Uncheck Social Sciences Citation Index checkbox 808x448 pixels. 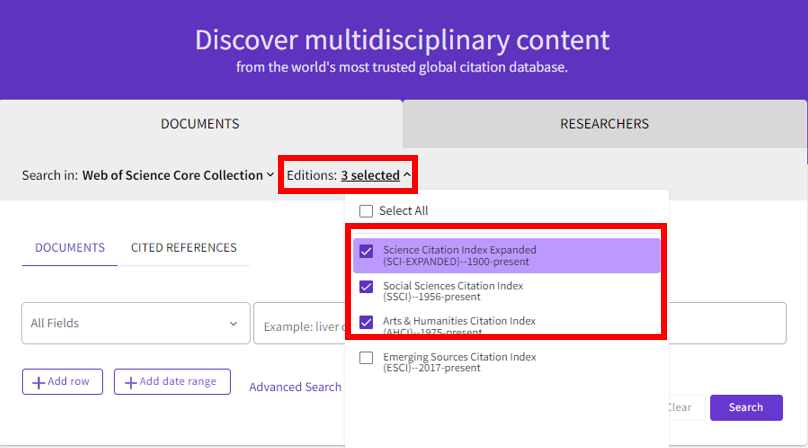click(x=366, y=287)
